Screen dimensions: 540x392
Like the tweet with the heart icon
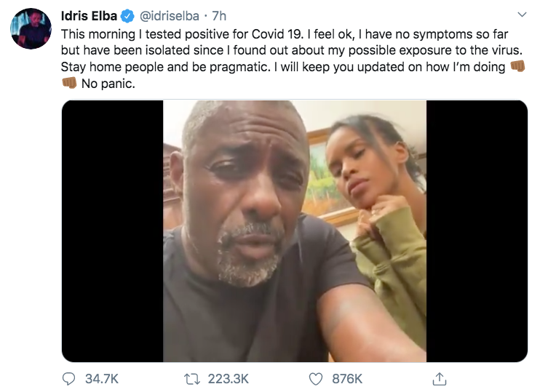click(x=316, y=378)
